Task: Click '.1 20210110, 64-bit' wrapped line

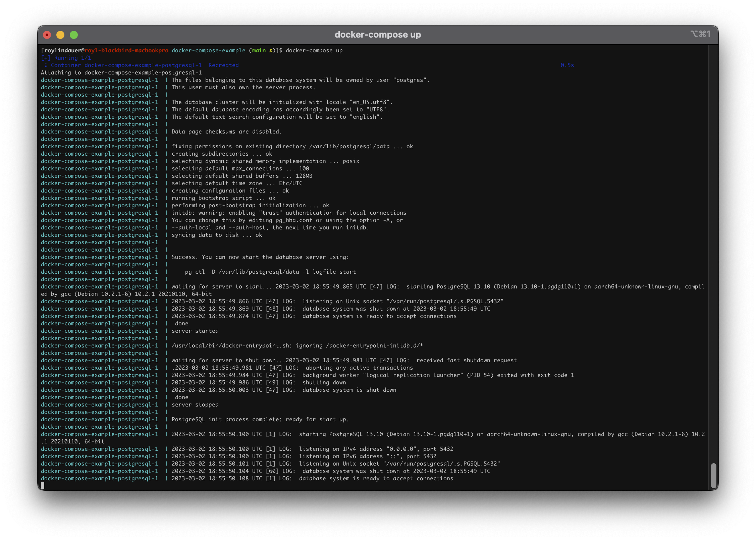Action: (x=73, y=442)
